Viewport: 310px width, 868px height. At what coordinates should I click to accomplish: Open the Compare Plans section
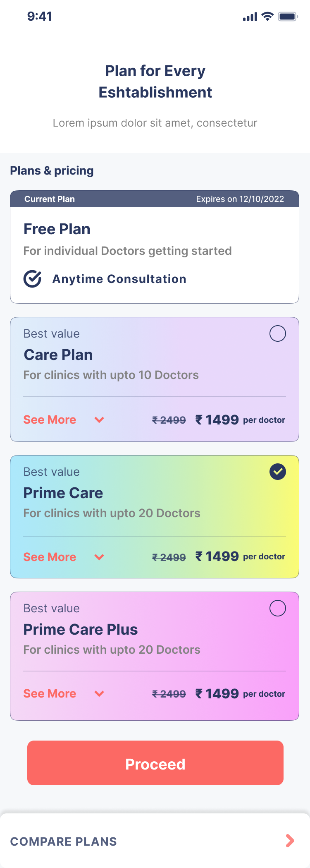pyautogui.click(x=155, y=841)
